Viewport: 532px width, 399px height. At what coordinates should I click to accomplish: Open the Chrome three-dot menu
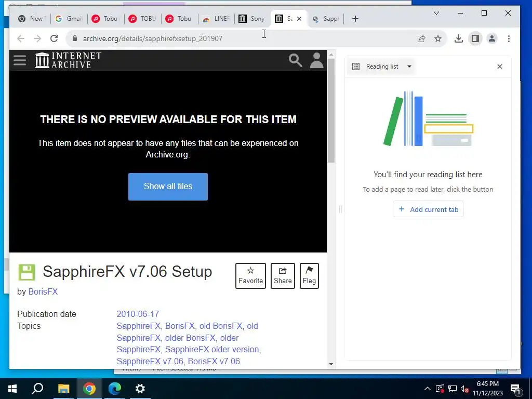509,38
